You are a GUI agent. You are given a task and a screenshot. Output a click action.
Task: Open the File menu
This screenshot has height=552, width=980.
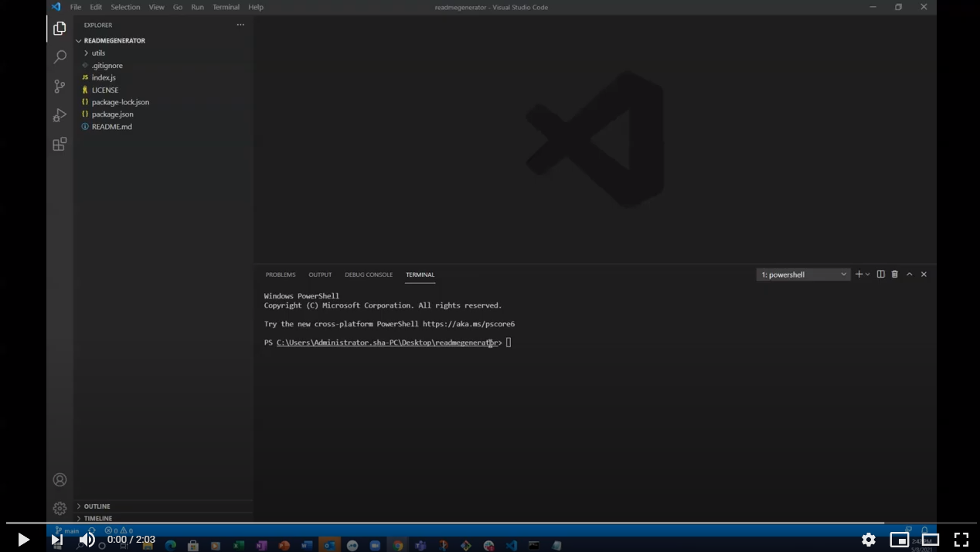[x=76, y=7]
